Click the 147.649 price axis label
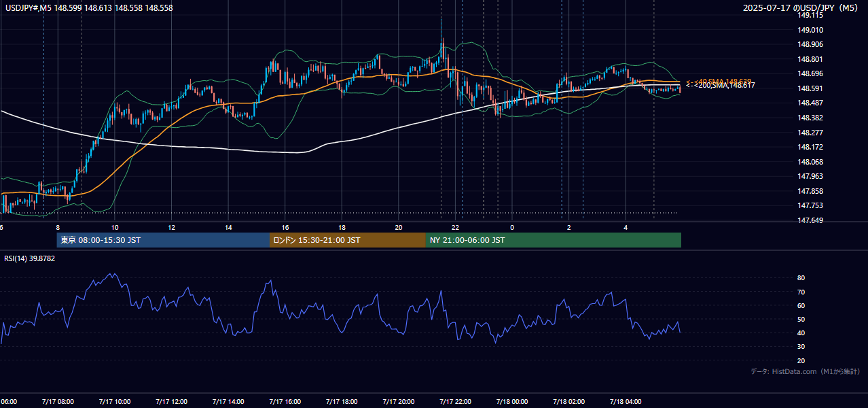The image size is (868, 408). coord(810,220)
